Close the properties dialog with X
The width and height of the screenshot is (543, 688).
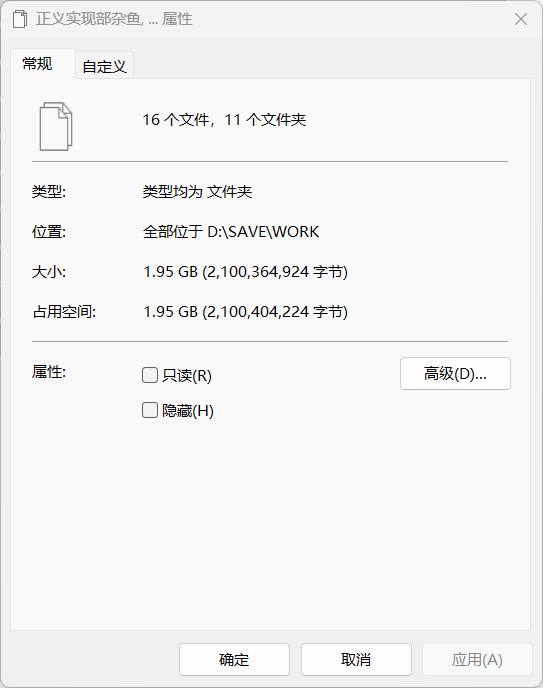tap(521, 19)
